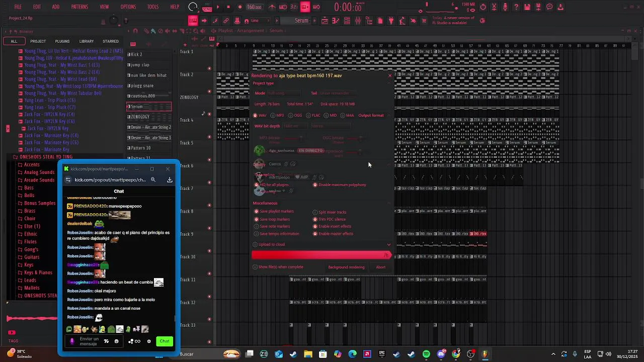This screenshot has height=362, width=644.
Task: Start playback with the play button
Action: (217, 7)
